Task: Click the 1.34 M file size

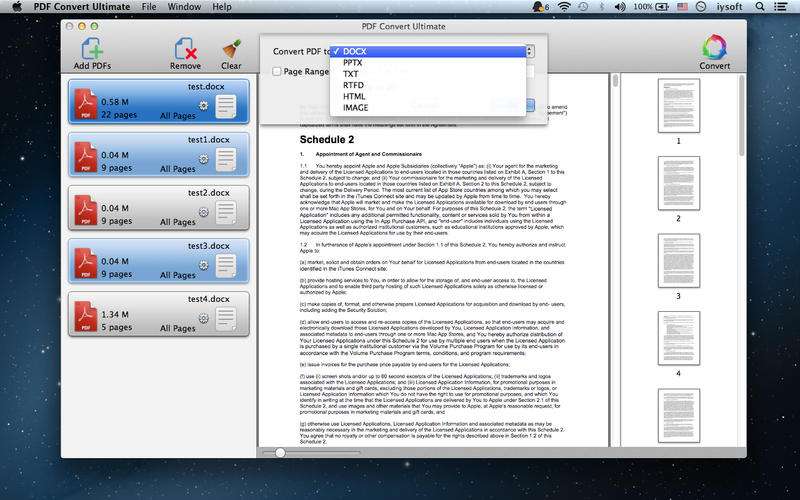Action: pyautogui.click(x=115, y=314)
